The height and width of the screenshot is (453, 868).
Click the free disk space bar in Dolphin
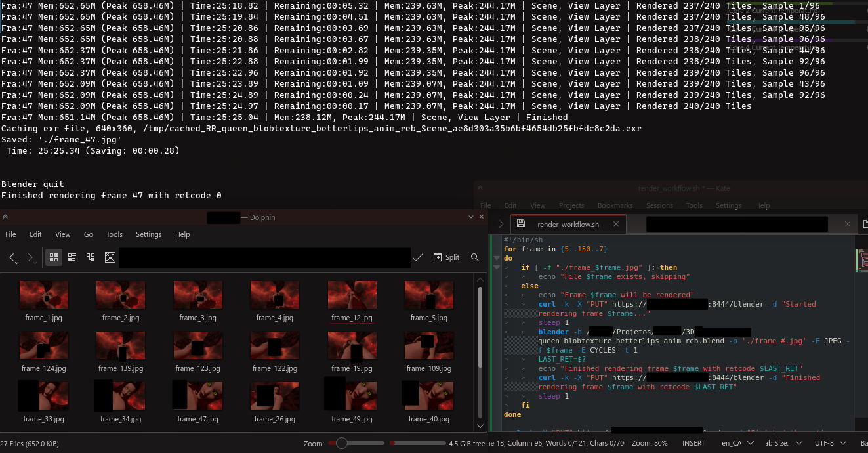[417, 444]
